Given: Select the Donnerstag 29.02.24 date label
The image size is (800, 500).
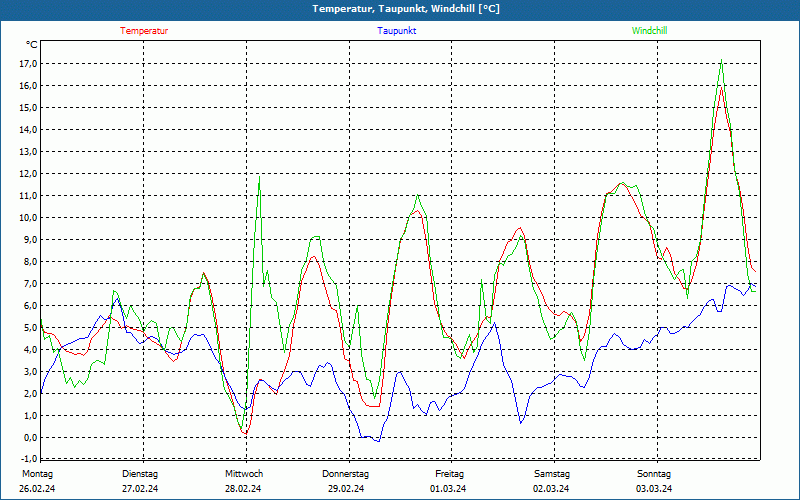Looking at the screenshot, I should click(345, 481).
